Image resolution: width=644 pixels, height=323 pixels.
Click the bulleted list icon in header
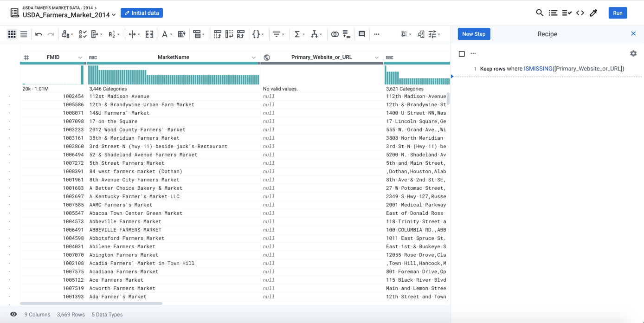click(x=553, y=13)
